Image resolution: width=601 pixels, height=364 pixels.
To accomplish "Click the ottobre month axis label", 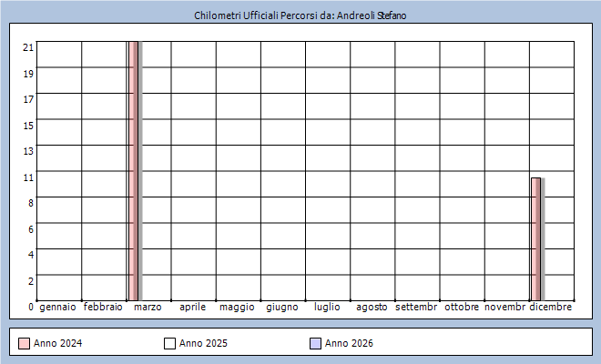I will coord(462,308).
